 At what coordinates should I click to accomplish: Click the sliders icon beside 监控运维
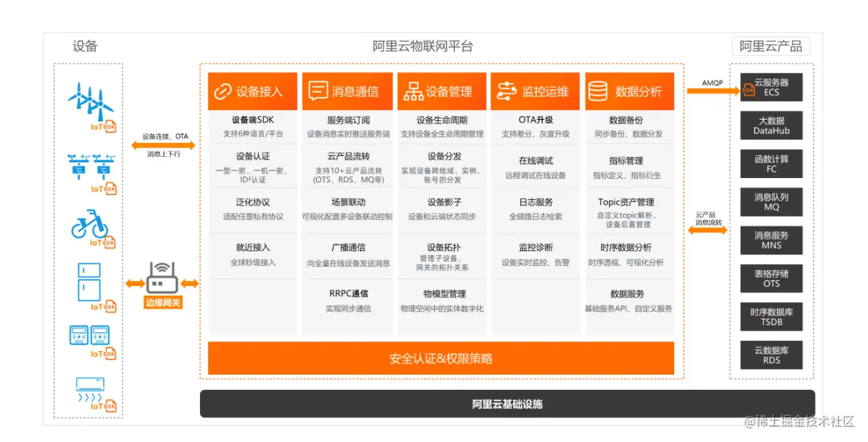click(x=507, y=91)
